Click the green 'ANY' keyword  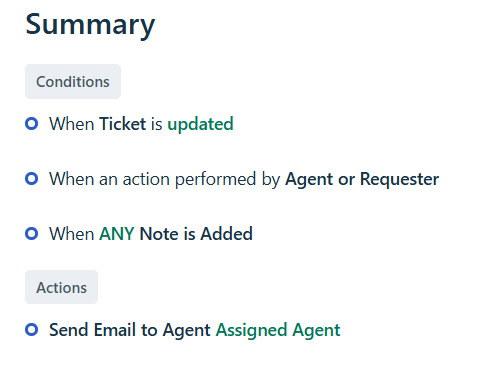pyautogui.click(x=117, y=234)
